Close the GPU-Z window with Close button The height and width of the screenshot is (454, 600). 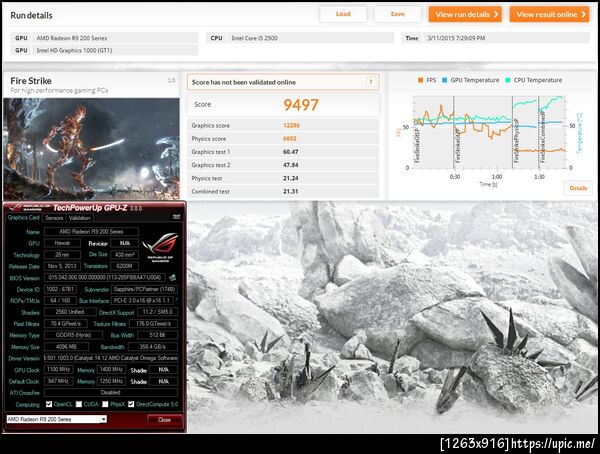click(165, 420)
